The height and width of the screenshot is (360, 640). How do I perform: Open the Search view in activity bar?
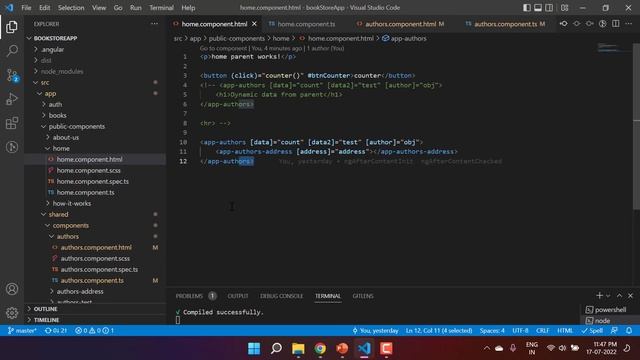tap(12, 51)
